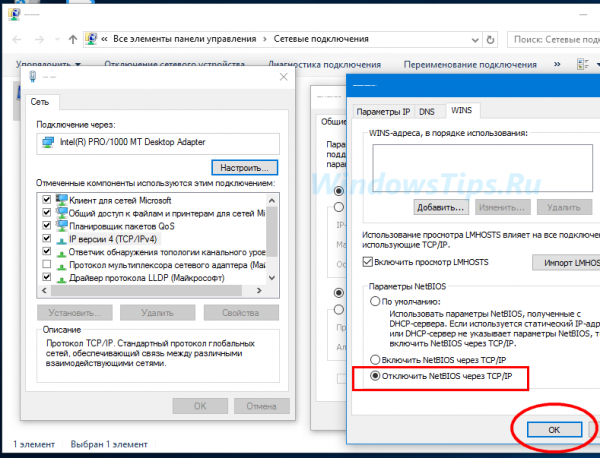Click the components list scroll-down arrow
The width and height of the screenshot is (600, 458).
point(272,278)
